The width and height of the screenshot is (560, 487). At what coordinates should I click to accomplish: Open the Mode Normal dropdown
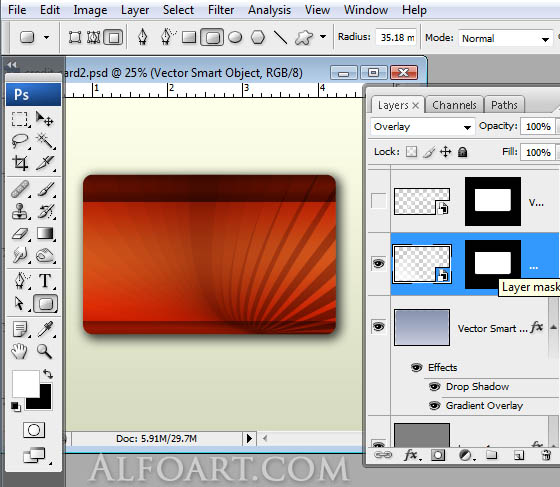point(505,38)
